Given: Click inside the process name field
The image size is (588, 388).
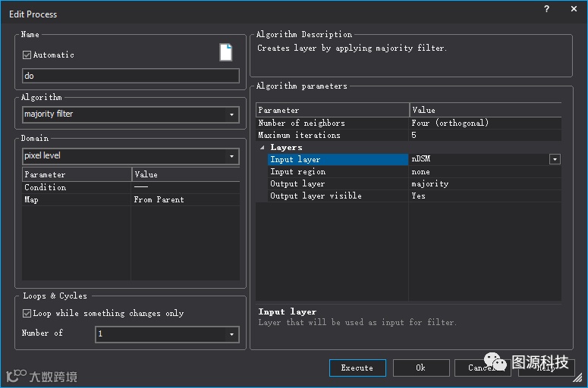Looking at the screenshot, I should [130, 76].
